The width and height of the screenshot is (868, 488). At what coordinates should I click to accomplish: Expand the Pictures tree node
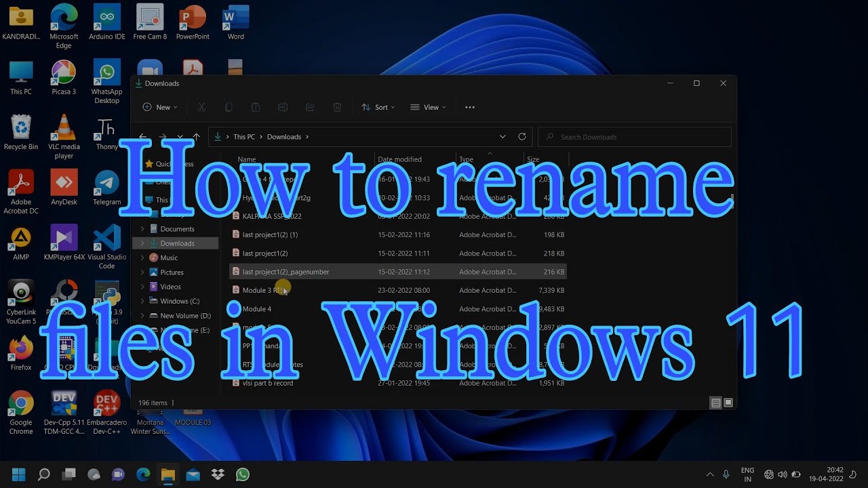[x=142, y=272]
